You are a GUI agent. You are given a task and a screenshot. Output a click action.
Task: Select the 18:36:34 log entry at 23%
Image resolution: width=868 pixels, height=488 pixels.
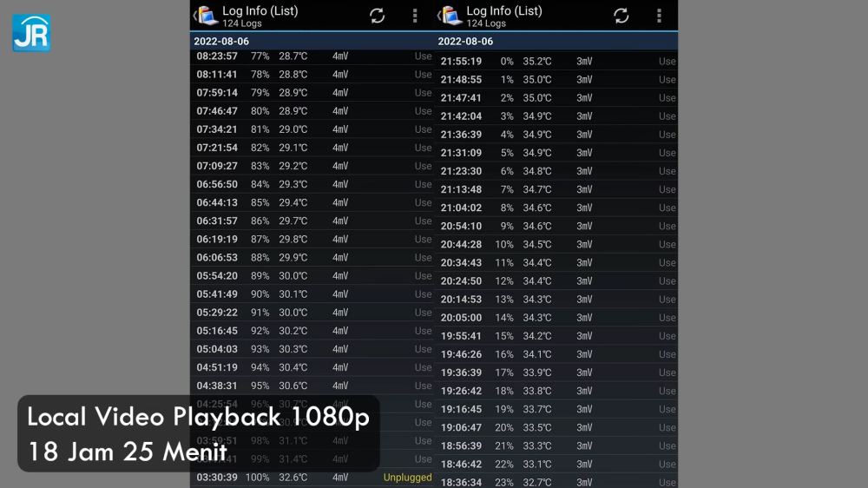pos(556,482)
